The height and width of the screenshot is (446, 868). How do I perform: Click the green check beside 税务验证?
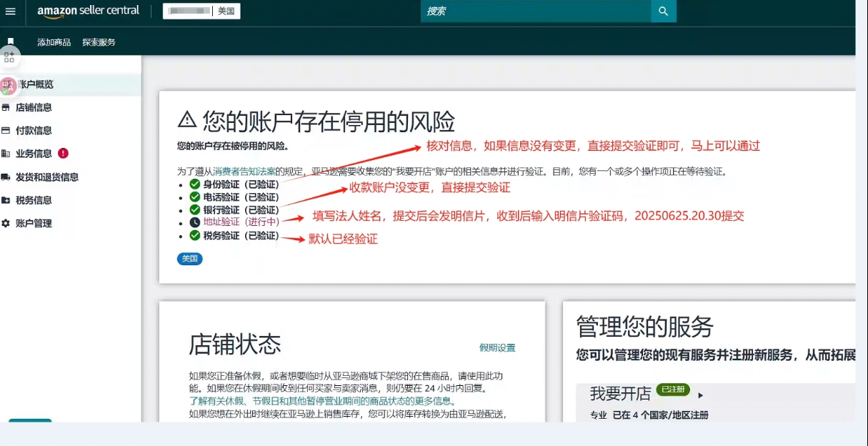[195, 235]
